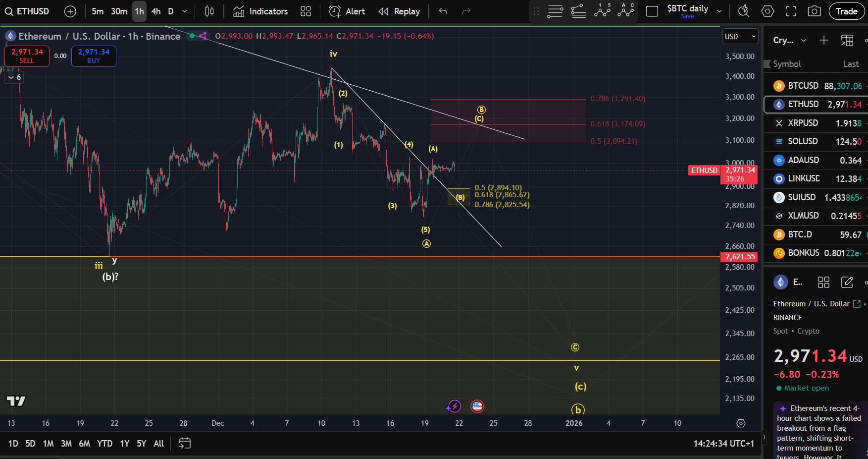Screen dimensions: 868x459
Task: Open indicator templates grid icon
Action: click(306, 11)
